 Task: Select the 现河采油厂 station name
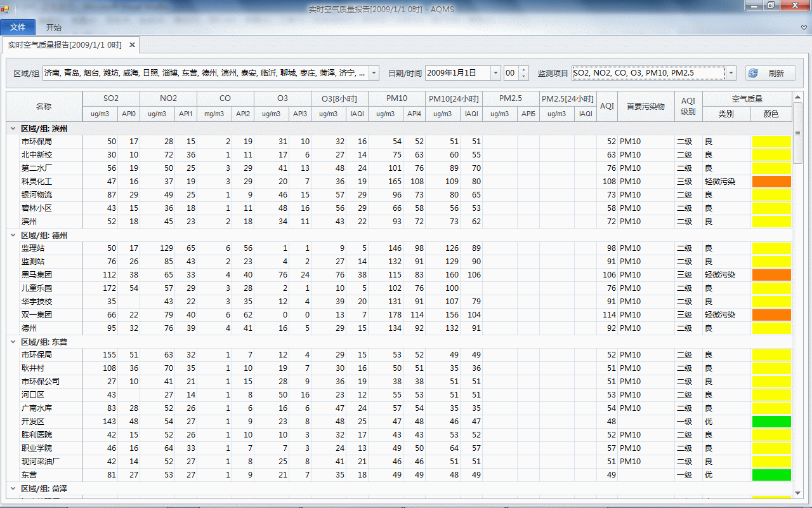point(41,462)
